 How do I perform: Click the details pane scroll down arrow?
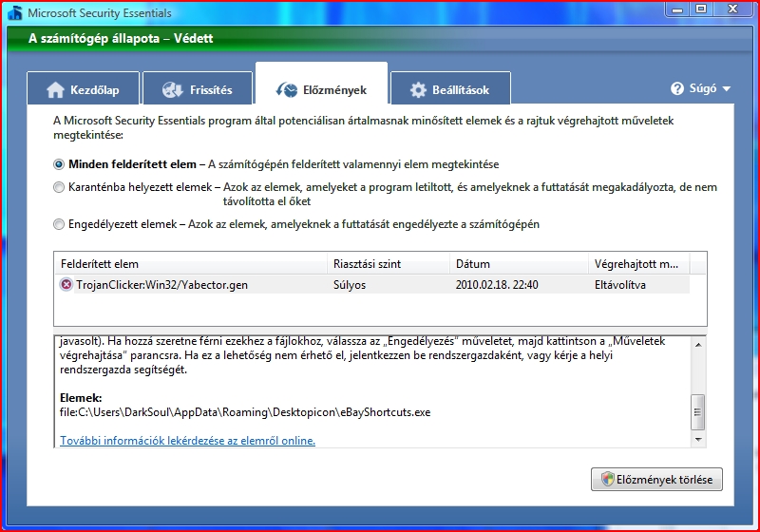[698, 440]
